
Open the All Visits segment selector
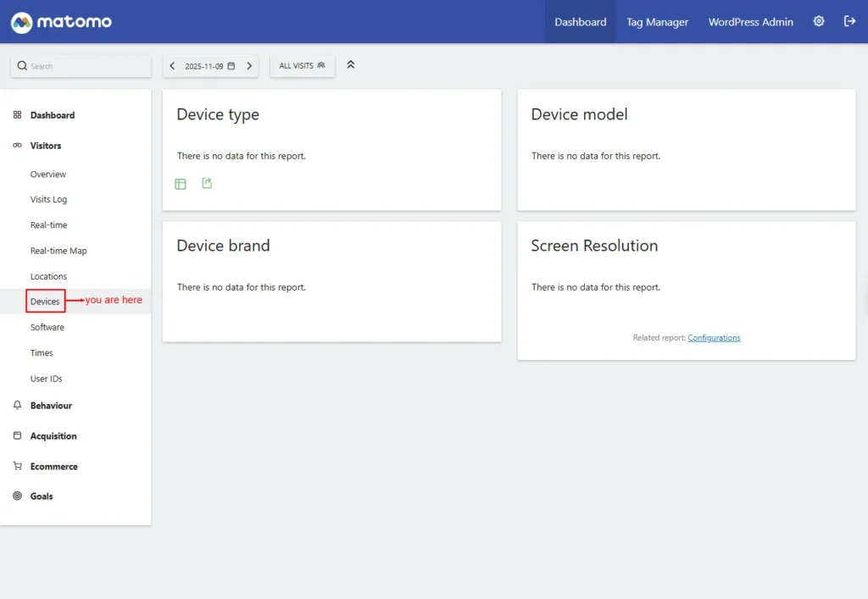[302, 66]
